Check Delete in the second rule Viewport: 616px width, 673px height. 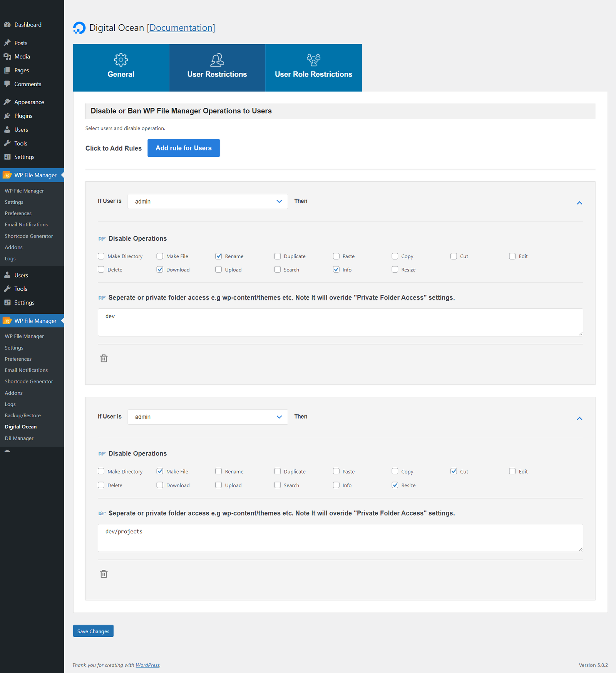point(101,485)
